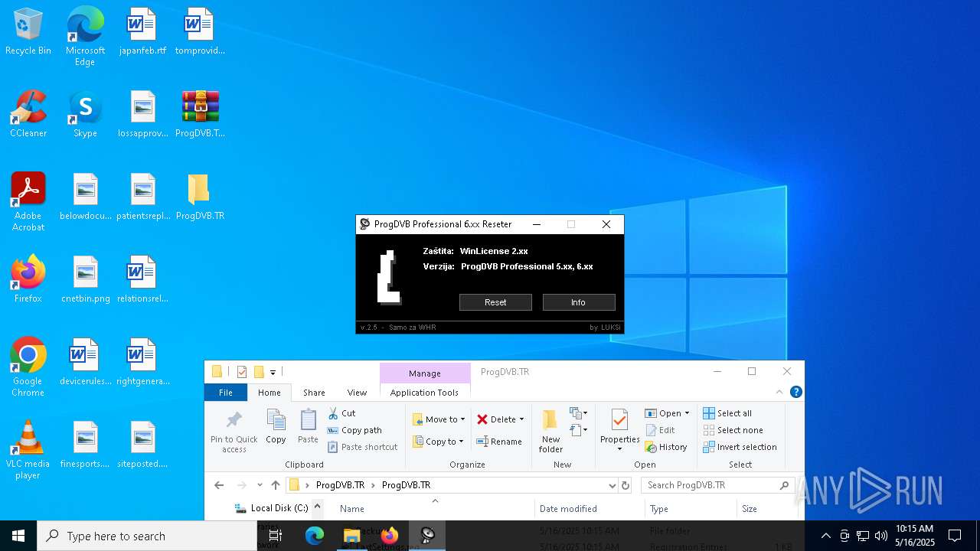Switch to the Share ribbon tab

(x=314, y=393)
